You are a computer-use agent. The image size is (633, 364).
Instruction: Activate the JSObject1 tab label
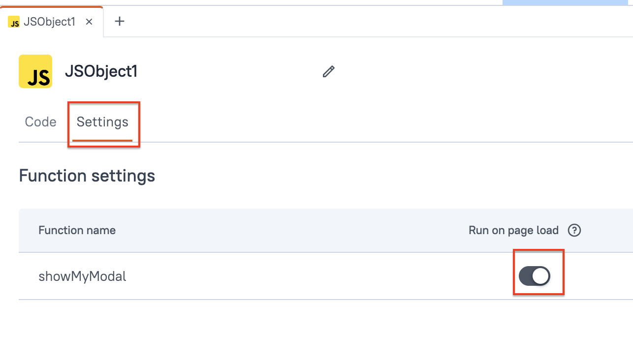click(49, 22)
